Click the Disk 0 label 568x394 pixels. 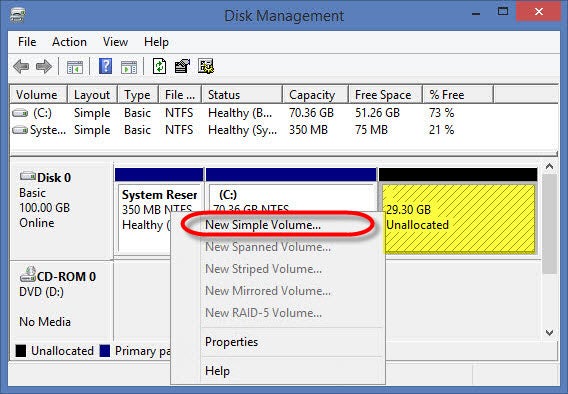[x=54, y=178]
